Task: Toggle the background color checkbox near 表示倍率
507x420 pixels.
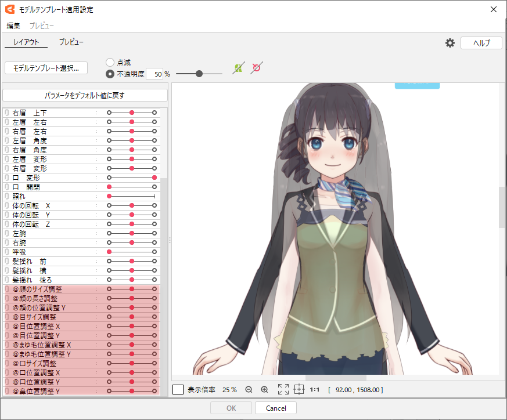Action: tap(178, 390)
